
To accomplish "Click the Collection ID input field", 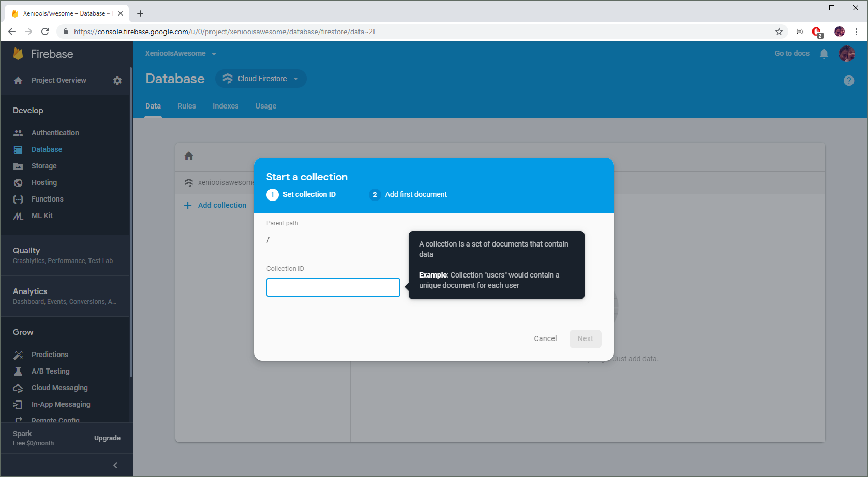I will [333, 287].
